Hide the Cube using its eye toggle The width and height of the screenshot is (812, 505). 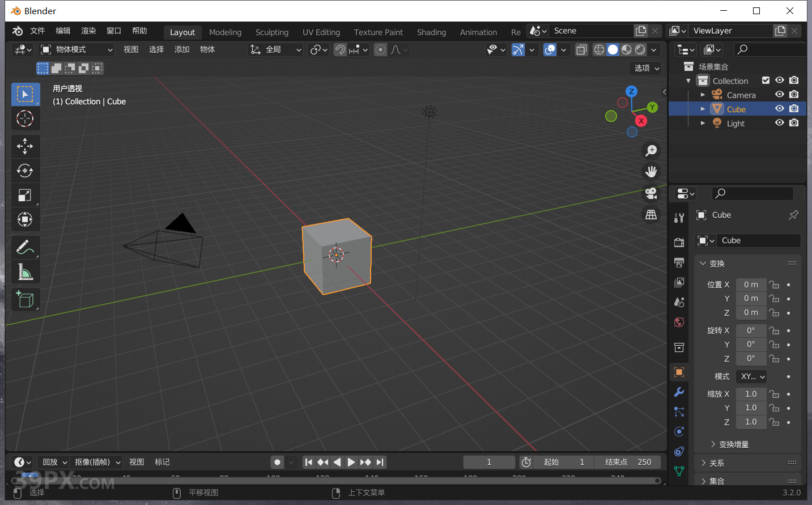click(779, 108)
